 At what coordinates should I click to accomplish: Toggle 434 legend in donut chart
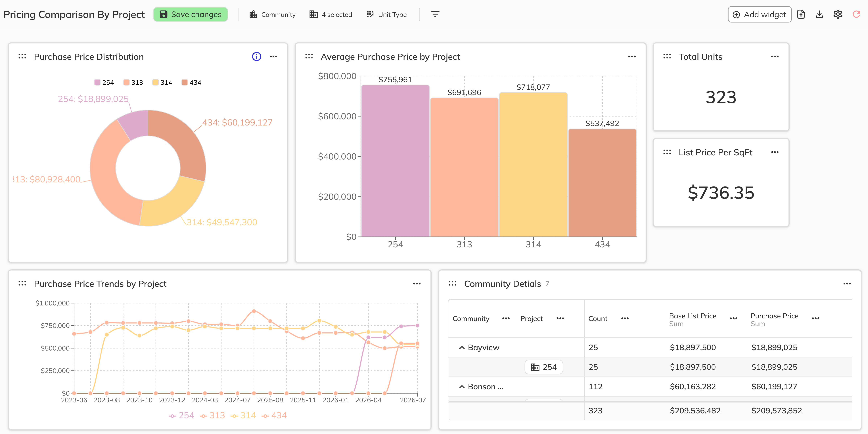191,83
